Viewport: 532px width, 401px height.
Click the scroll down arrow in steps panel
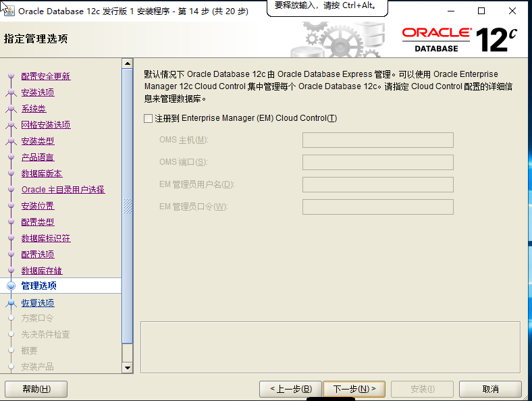[128, 367]
